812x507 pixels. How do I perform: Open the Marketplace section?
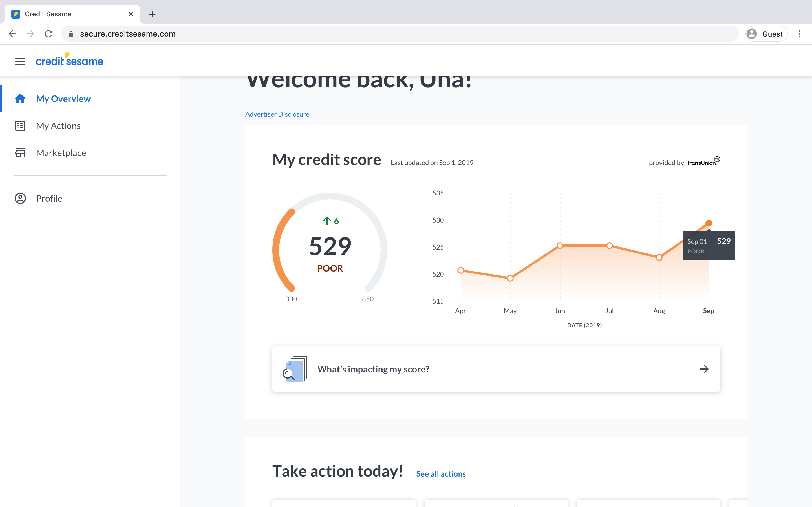(61, 152)
